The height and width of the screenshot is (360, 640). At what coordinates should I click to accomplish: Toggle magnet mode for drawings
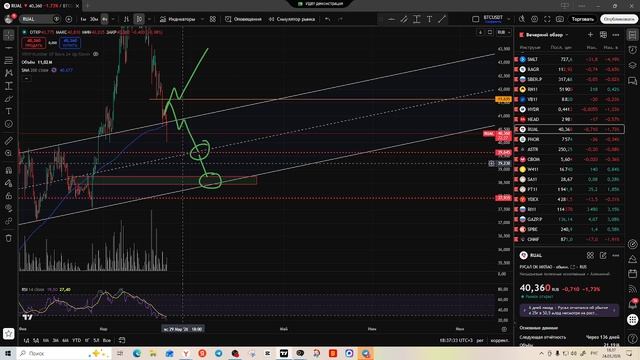click(9, 170)
